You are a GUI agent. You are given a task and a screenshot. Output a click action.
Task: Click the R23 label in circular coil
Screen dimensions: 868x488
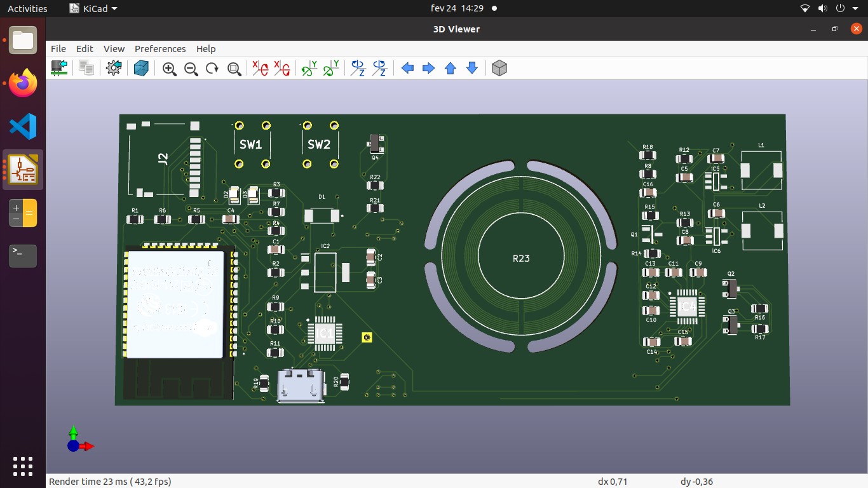521,258
